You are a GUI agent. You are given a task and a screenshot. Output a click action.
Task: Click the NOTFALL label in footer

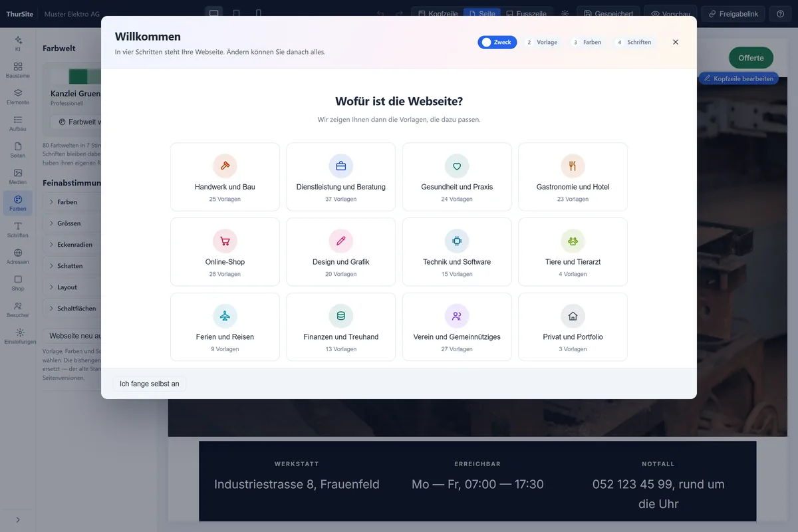658,464
